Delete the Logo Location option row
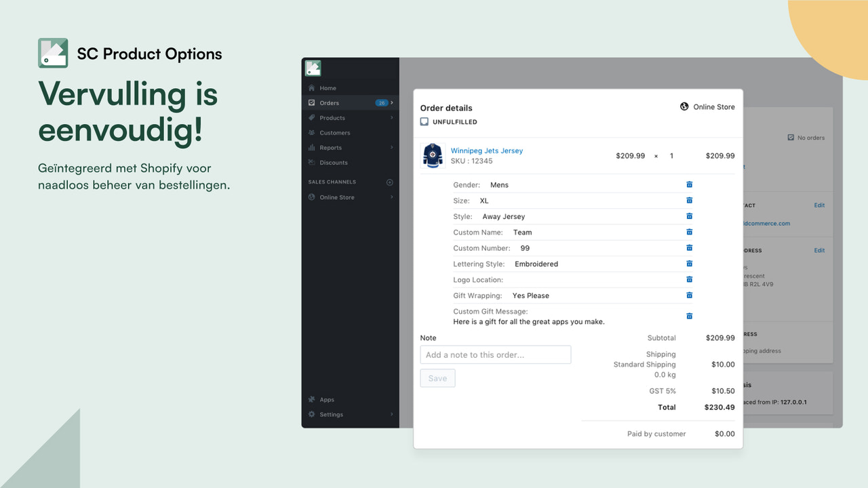This screenshot has height=488, width=868. click(689, 279)
